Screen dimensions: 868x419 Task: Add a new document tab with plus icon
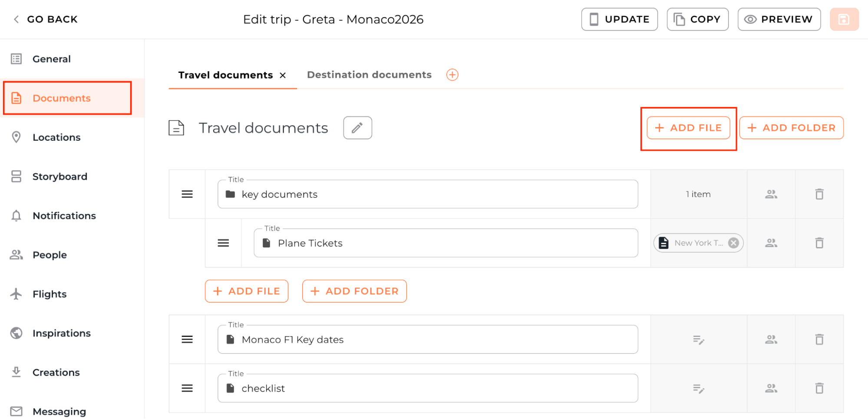[x=452, y=75]
